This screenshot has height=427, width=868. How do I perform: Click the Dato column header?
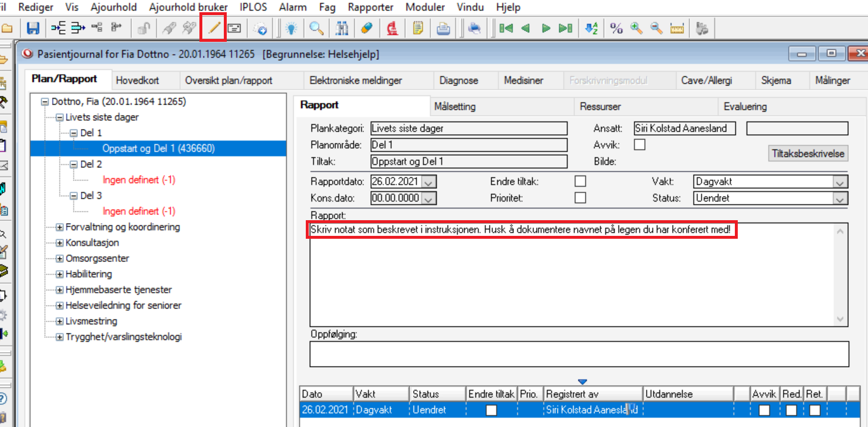pyautogui.click(x=326, y=394)
